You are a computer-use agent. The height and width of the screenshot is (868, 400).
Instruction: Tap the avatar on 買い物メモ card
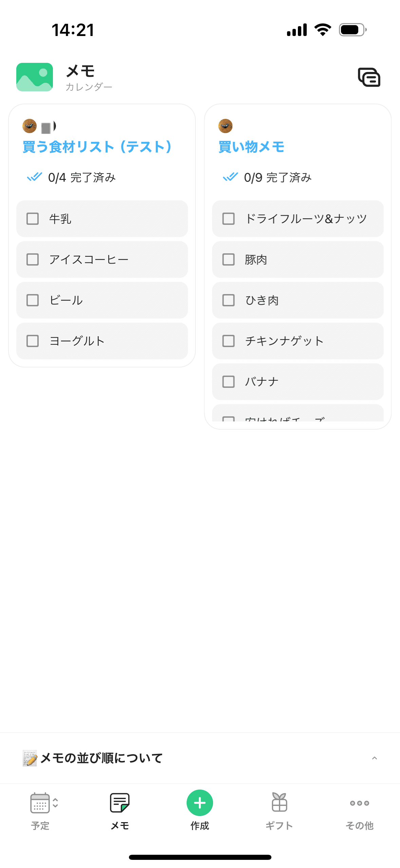(226, 126)
